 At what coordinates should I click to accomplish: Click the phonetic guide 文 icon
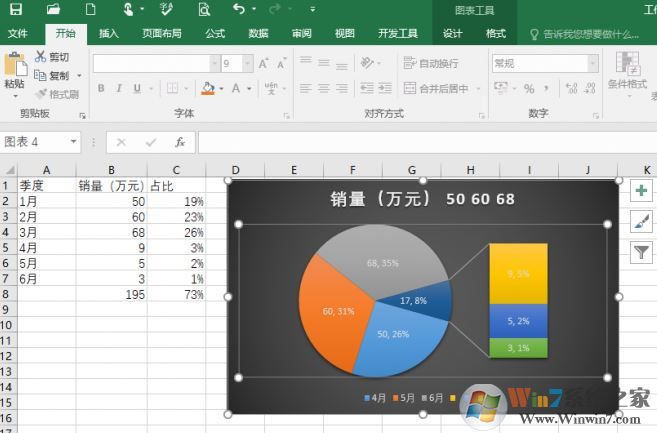(x=271, y=88)
